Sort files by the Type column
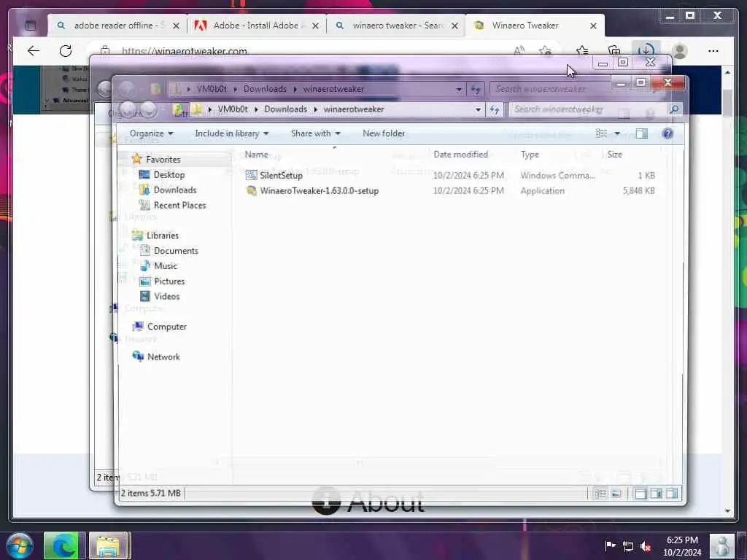The height and width of the screenshot is (560, 747). tap(530, 155)
